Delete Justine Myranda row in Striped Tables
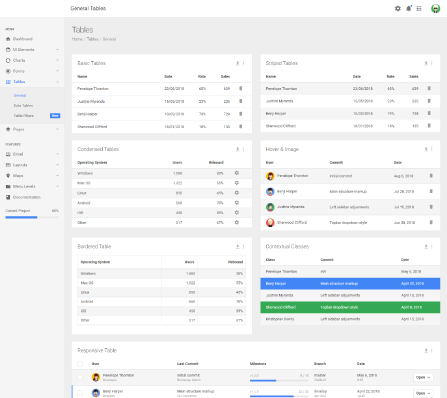The image size is (447, 398). (x=429, y=101)
